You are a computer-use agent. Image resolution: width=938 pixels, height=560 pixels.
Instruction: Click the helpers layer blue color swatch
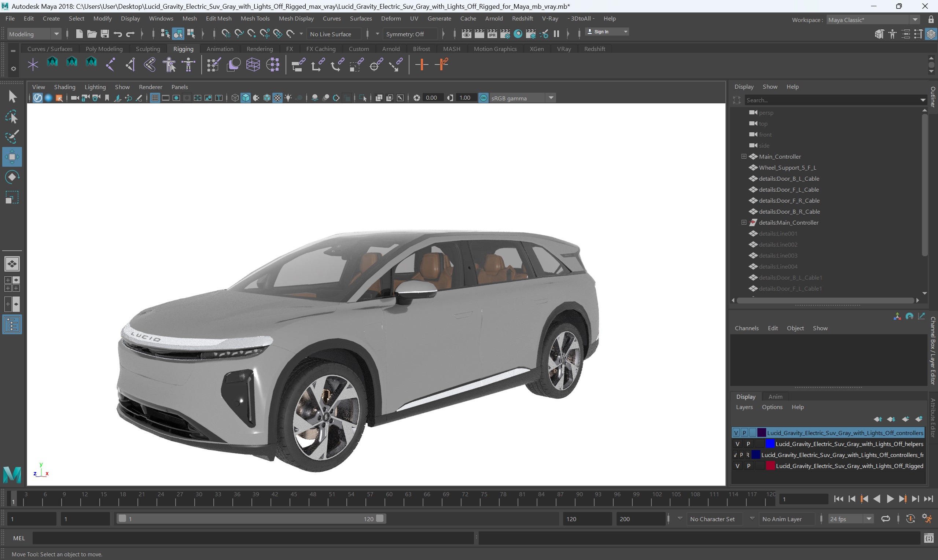click(770, 444)
